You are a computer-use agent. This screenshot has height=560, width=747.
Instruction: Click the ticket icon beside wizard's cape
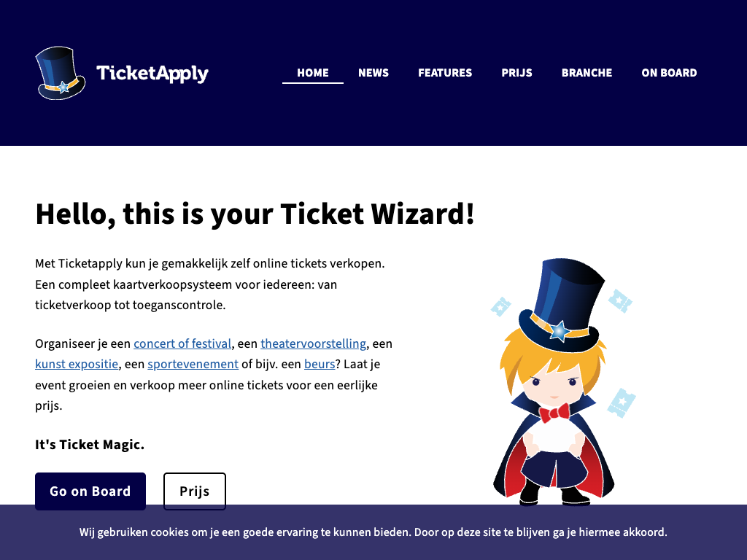coord(622,402)
